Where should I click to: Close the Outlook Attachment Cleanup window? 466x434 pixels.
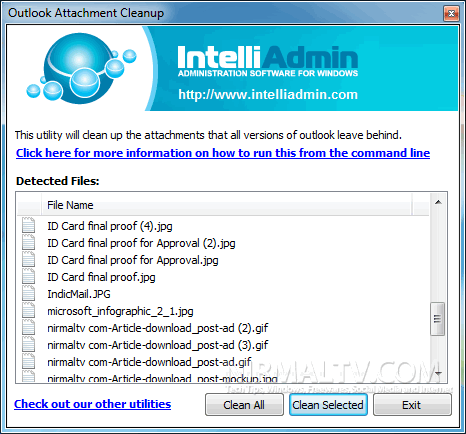pyautogui.click(x=451, y=13)
